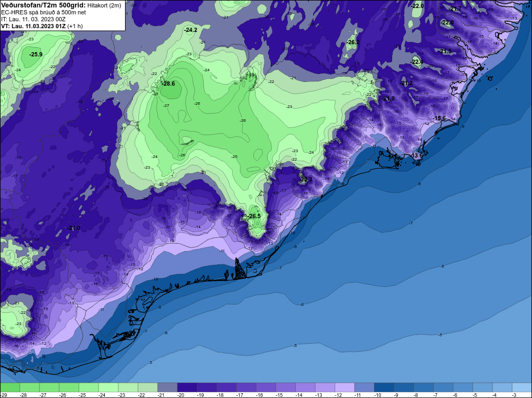Click the light blue swatch right of -3
This screenshot has height=398, width=532.
tap(522, 387)
